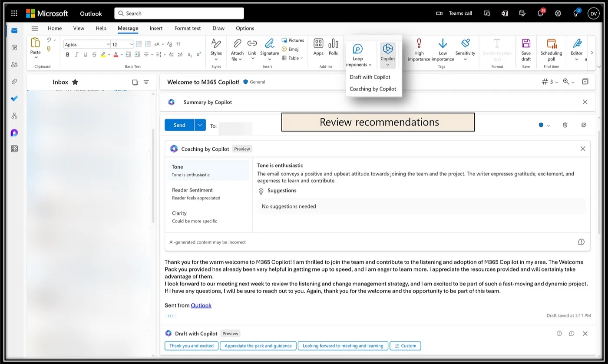Open the Editor tool in ribbon
Screen dimensions: 608x364
tap(577, 44)
